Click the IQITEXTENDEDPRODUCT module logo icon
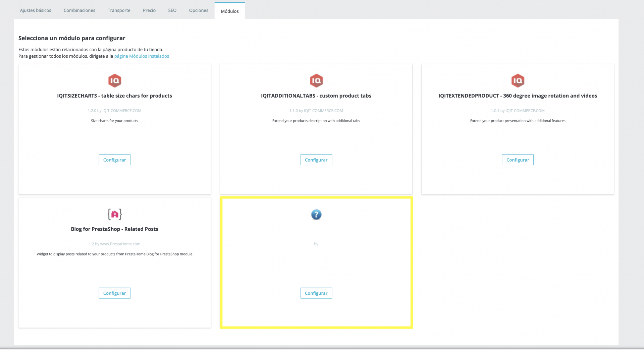The width and height of the screenshot is (644, 350). [518, 80]
